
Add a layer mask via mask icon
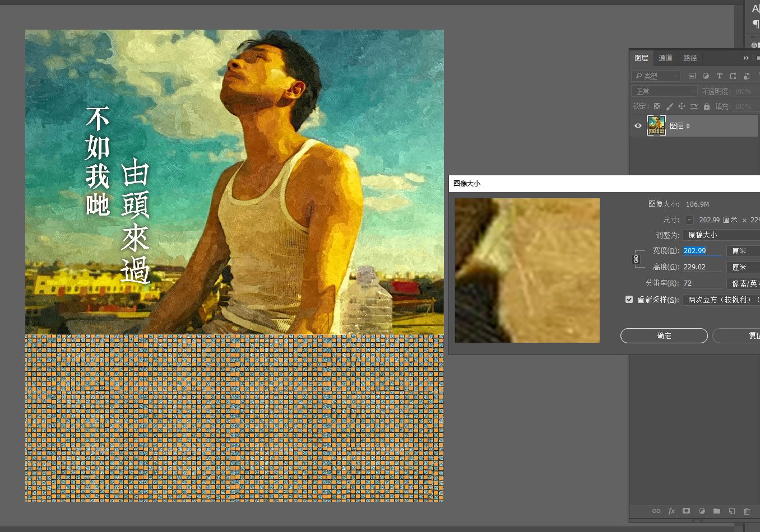(686, 511)
